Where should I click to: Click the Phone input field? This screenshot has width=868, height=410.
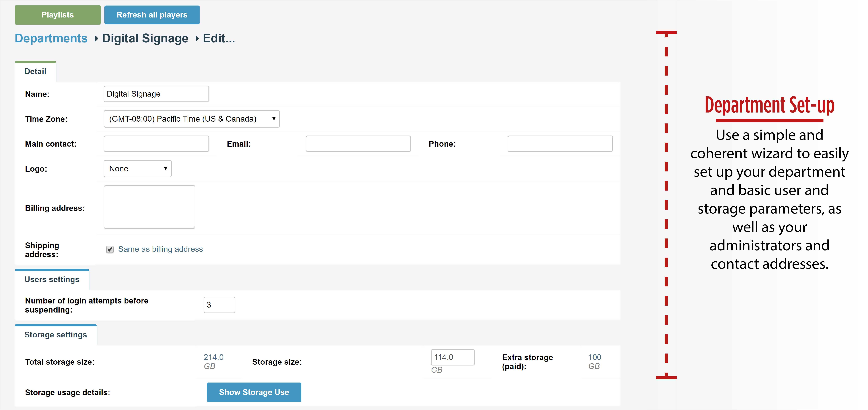click(x=560, y=144)
